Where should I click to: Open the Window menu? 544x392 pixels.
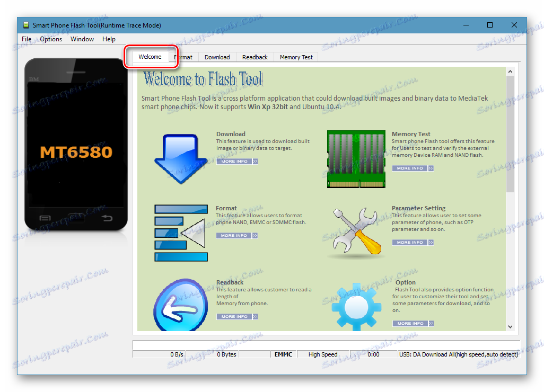click(82, 39)
